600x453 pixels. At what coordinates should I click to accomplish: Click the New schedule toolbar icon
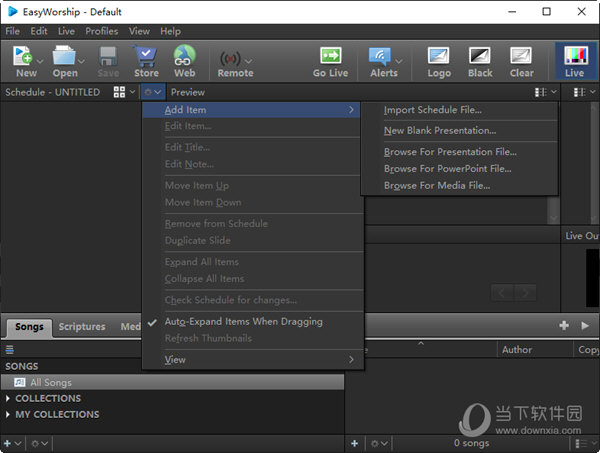click(x=22, y=56)
